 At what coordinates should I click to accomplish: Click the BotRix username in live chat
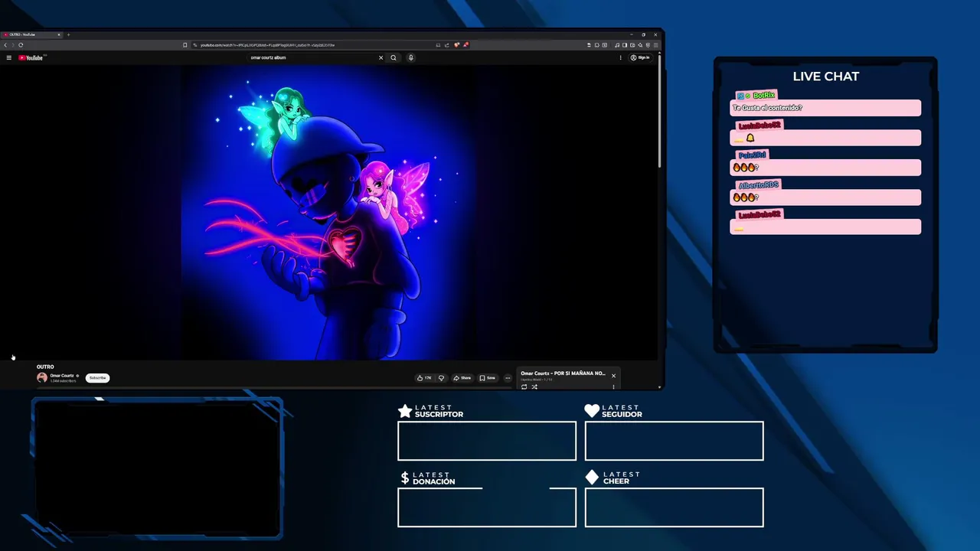tap(764, 96)
